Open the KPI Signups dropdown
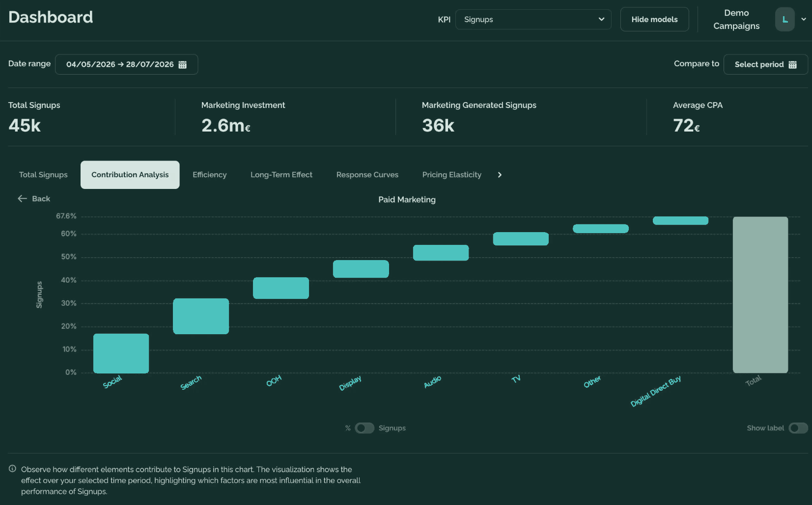812x505 pixels. point(533,20)
